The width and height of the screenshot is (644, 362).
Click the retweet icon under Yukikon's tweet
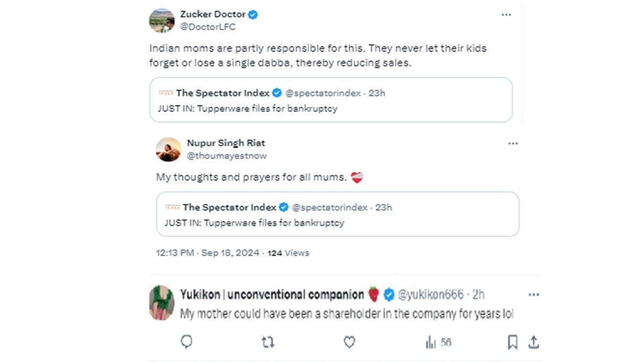coord(268,342)
